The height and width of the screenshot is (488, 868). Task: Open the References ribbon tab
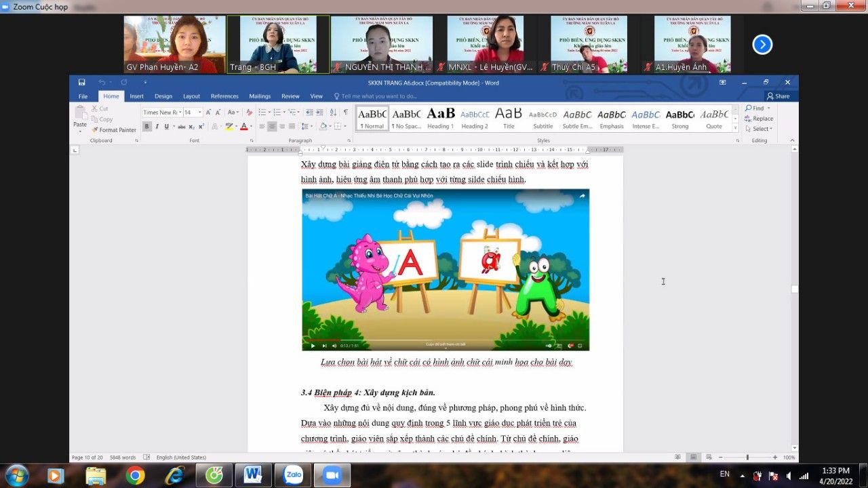pyautogui.click(x=224, y=96)
